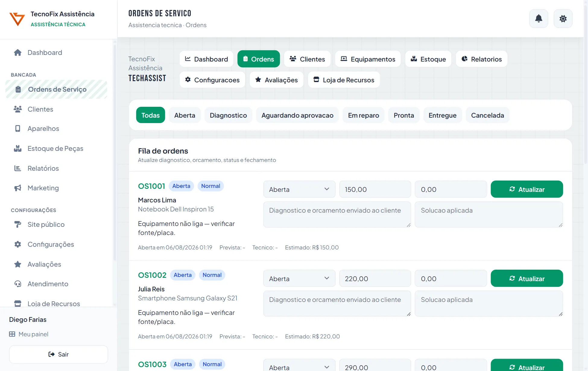This screenshot has height=371, width=588.
Task: Click the TecnoFix orange logo
Action: (x=17, y=19)
